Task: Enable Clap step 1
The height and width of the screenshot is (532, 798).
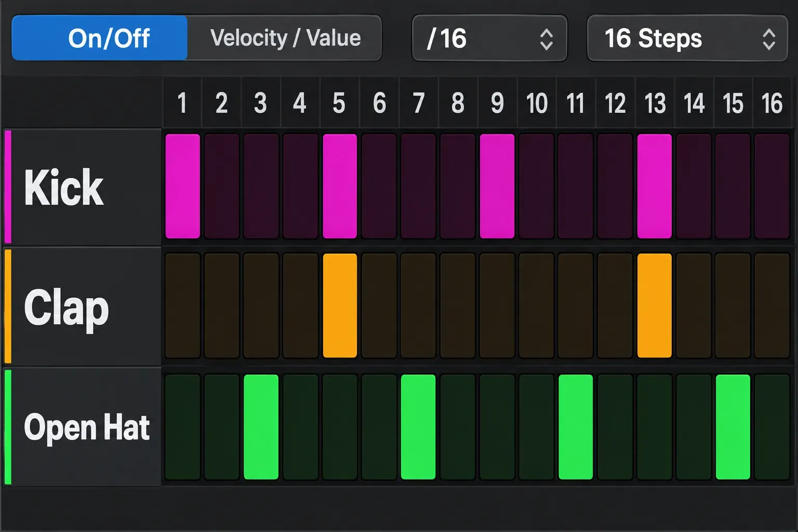Action: [183, 305]
